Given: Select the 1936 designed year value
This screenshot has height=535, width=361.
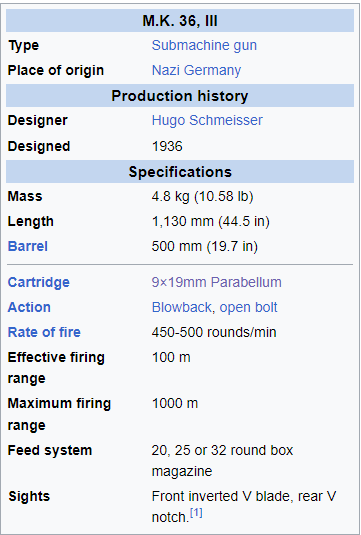Looking at the screenshot, I should (167, 146).
